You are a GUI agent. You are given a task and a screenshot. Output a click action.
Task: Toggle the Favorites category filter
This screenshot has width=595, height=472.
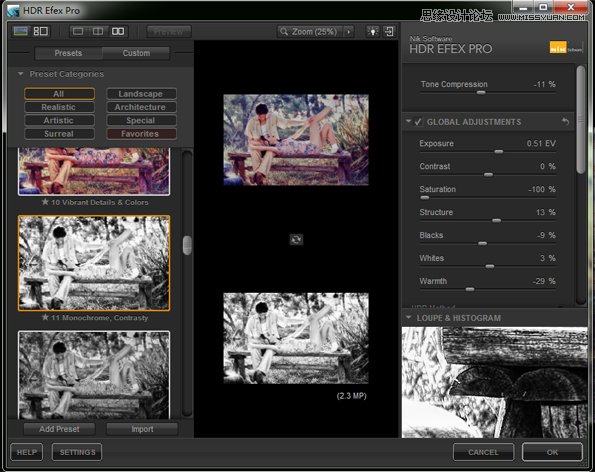tap(141, 134)
